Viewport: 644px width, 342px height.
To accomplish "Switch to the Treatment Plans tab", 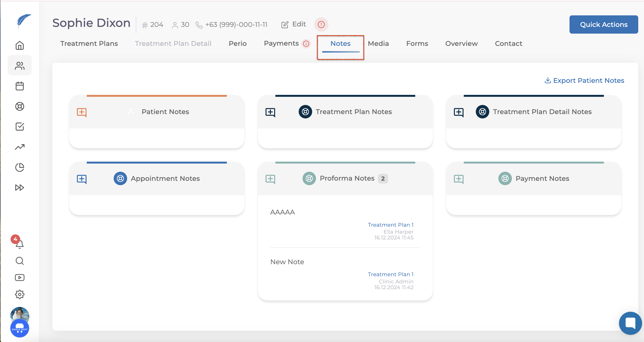I will tap(89, 43).
